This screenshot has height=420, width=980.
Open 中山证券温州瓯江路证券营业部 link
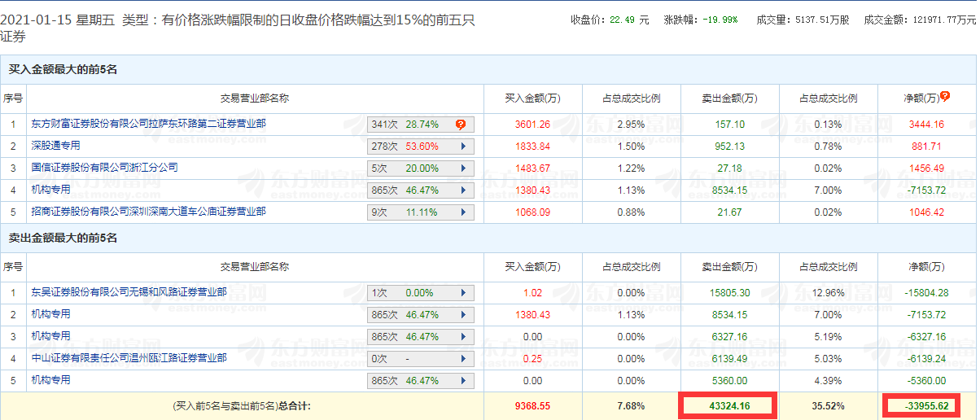129,357
